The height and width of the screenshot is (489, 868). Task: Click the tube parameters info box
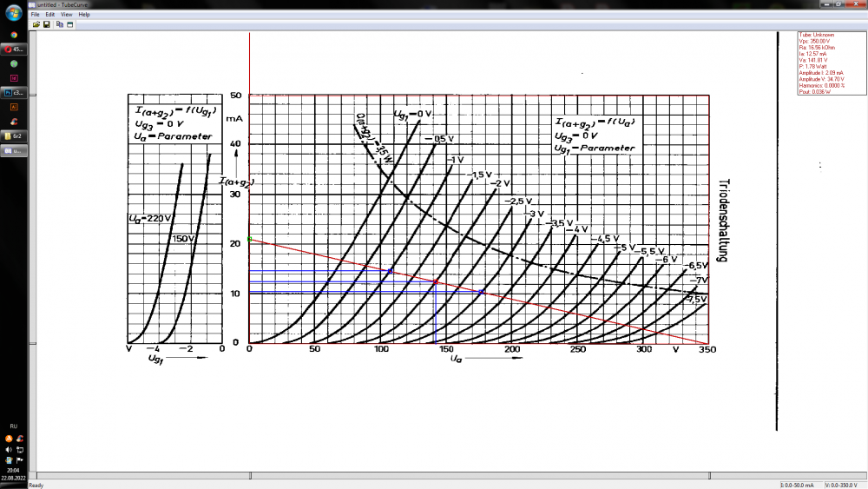[832, 63]
